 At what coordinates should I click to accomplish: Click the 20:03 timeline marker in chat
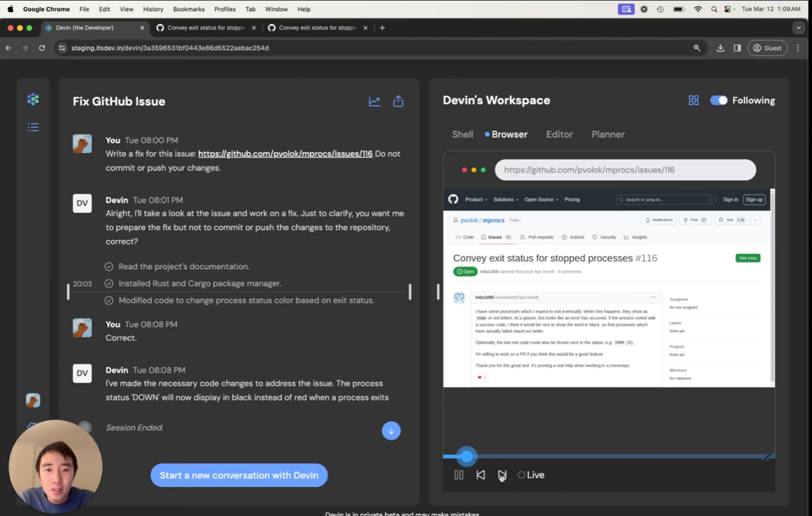tap(82, 284)
